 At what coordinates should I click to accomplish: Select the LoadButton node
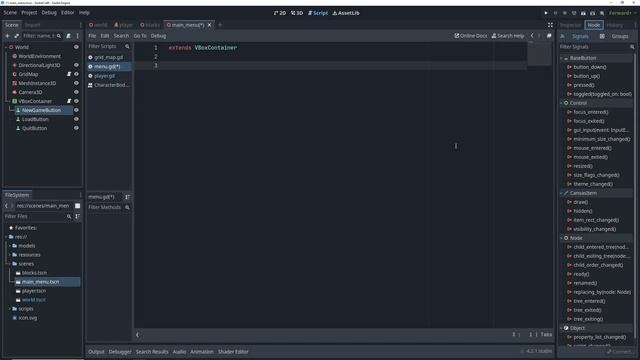coord(35,119)
